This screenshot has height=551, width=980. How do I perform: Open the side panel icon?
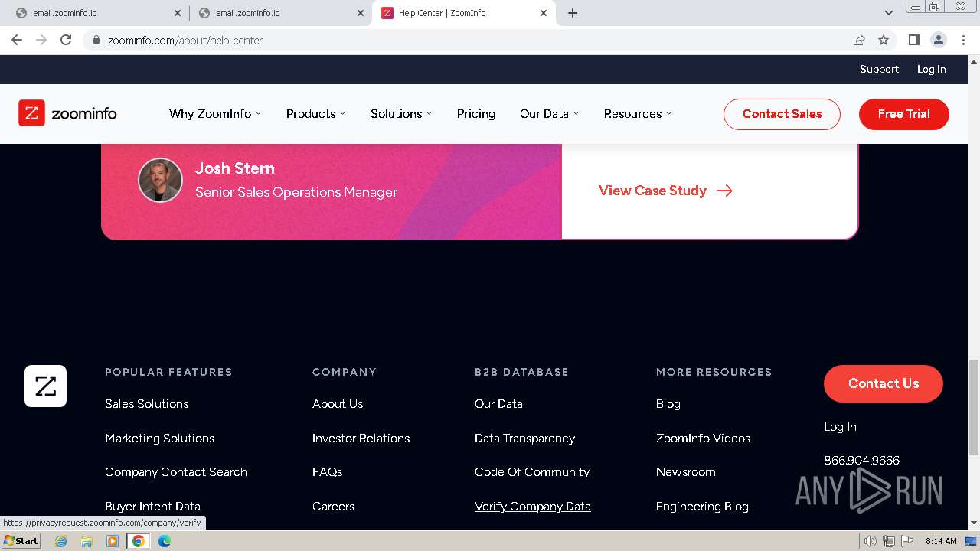[x=913, y=40]
